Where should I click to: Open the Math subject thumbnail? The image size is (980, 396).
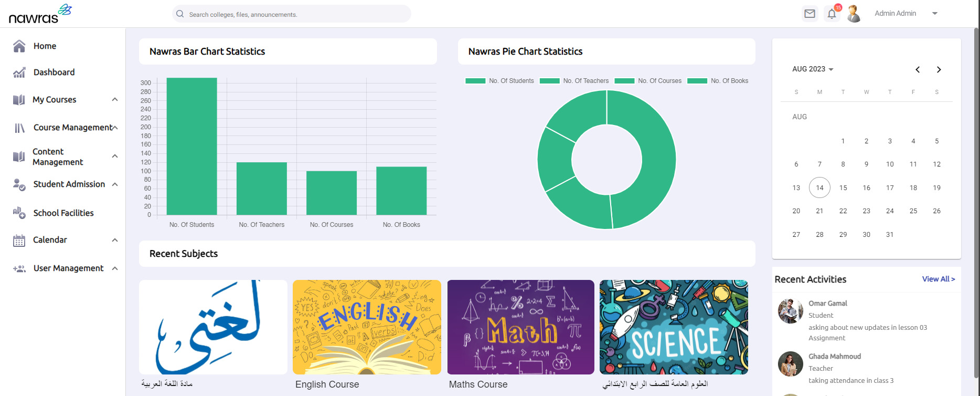(x=520, y=327)
